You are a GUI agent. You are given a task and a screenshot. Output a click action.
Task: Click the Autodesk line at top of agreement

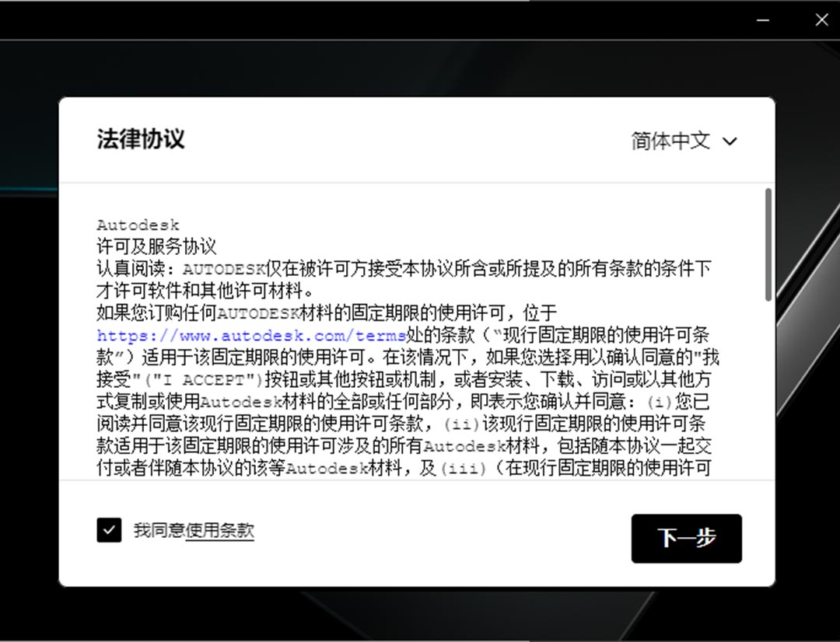pyautogui.click(x=138, y=225)
